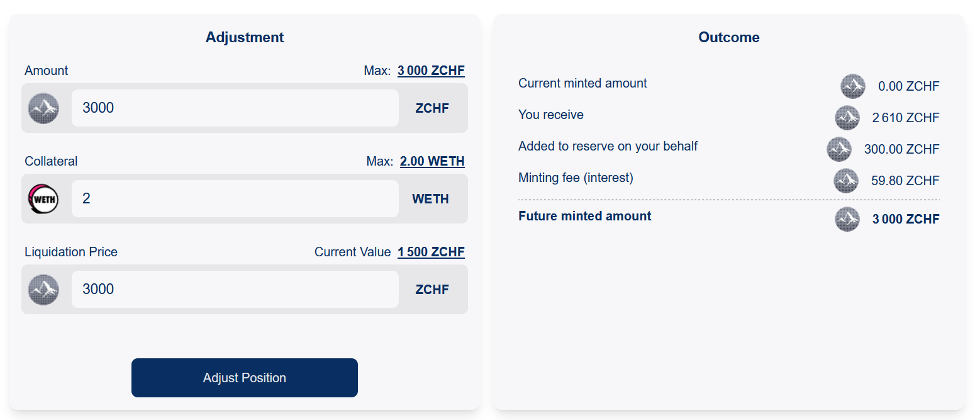Click the WETH token icon in Collateral field
This screenshot has height=420, width=980.
(x=43, y=199)
